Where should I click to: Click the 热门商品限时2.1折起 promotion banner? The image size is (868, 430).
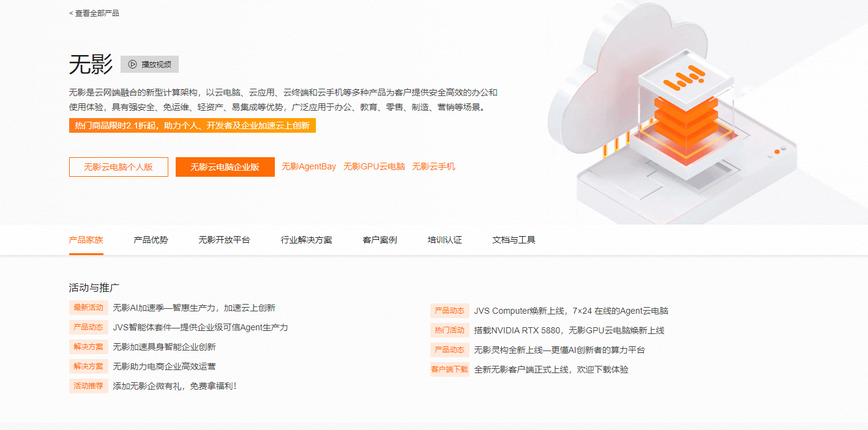pos(192,125)
